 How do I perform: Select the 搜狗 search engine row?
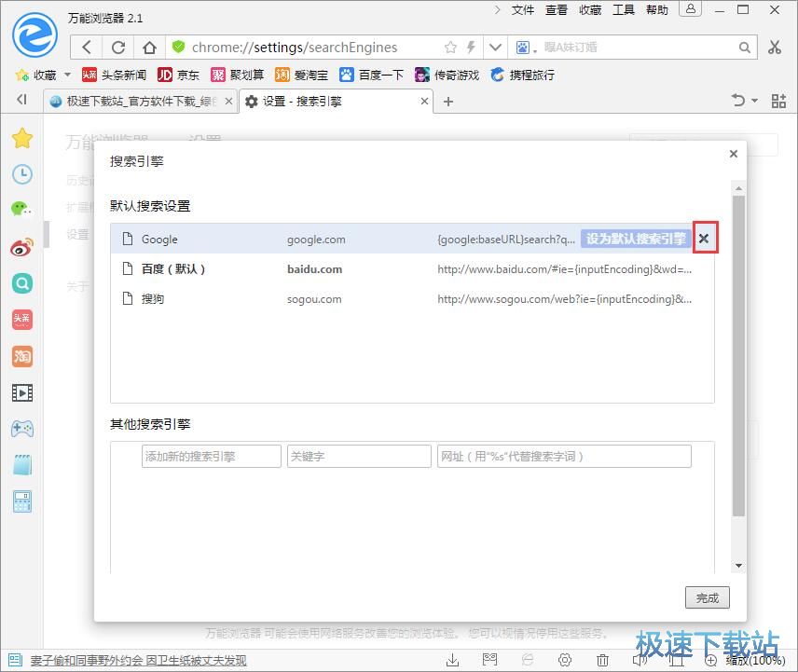(412, 298)
